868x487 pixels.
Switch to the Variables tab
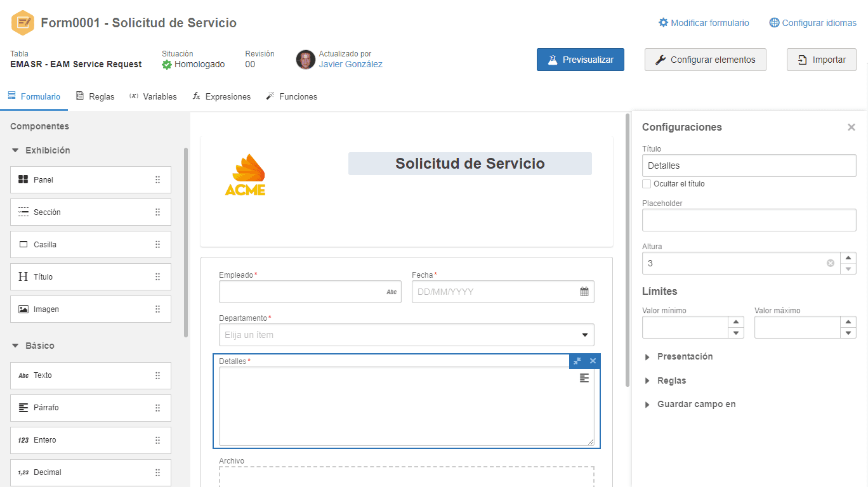click(153, 96)
